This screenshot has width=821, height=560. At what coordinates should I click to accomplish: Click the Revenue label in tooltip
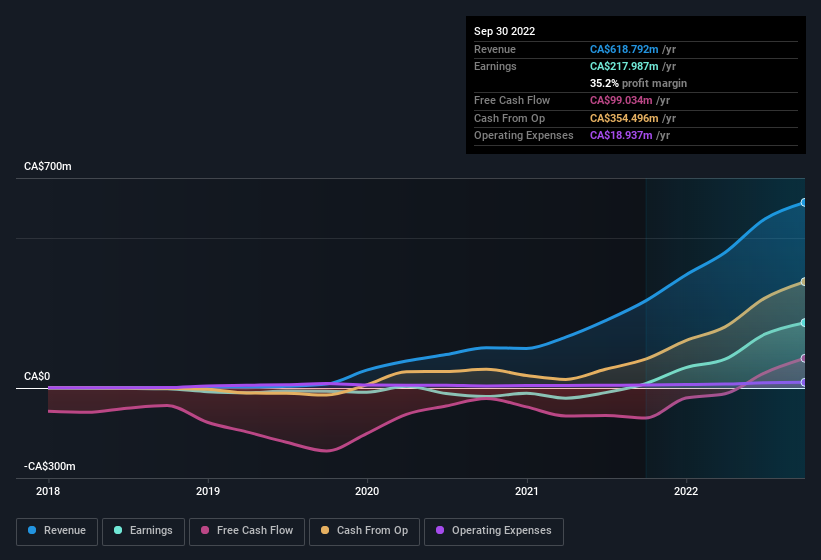click(495, 49)
